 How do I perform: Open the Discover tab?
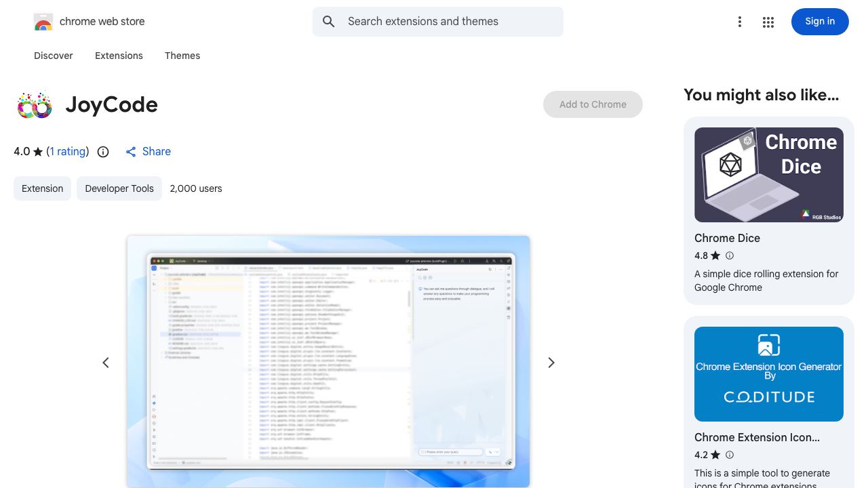54,56
